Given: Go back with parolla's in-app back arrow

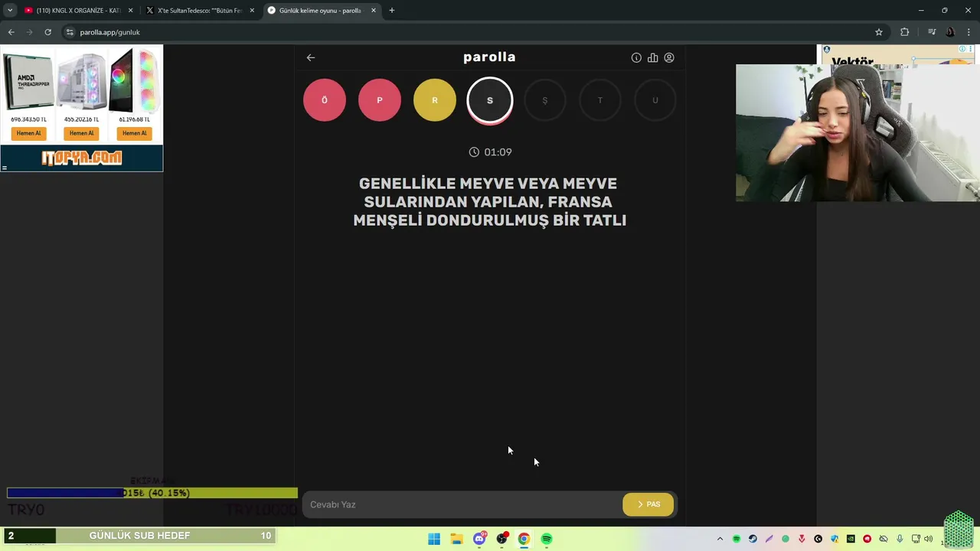Looking at the screenshot, I should [311, 57].
